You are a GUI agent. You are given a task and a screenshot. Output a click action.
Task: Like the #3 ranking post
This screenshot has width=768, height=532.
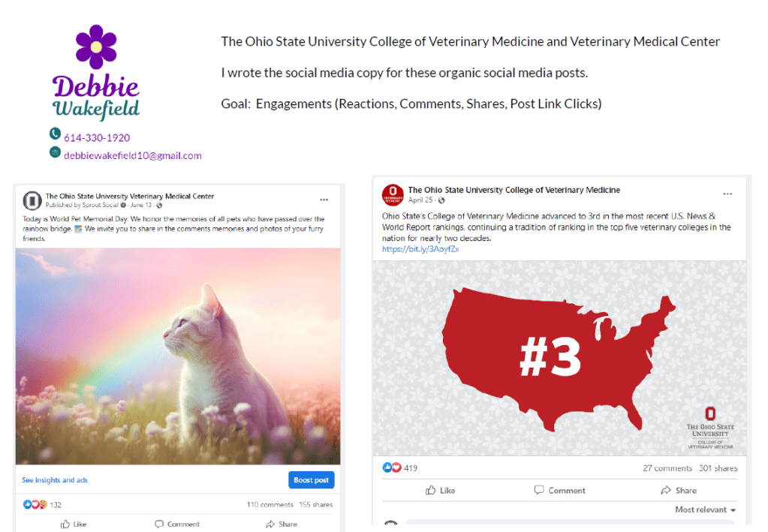(x=440, y=490)
